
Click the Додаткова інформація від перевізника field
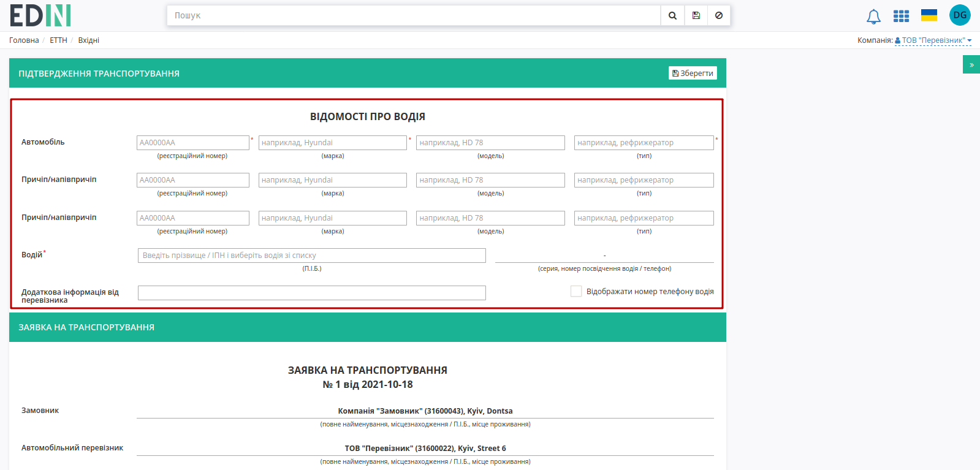pyautogui.click(x=312, y=293)
